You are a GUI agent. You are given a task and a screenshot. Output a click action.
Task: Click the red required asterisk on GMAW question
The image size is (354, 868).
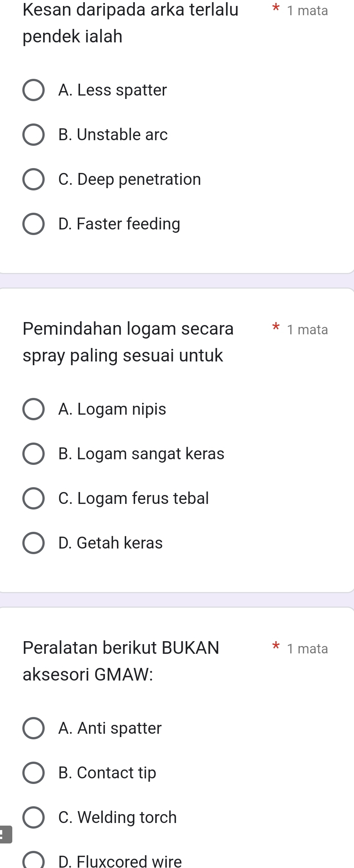click(276, 646)
